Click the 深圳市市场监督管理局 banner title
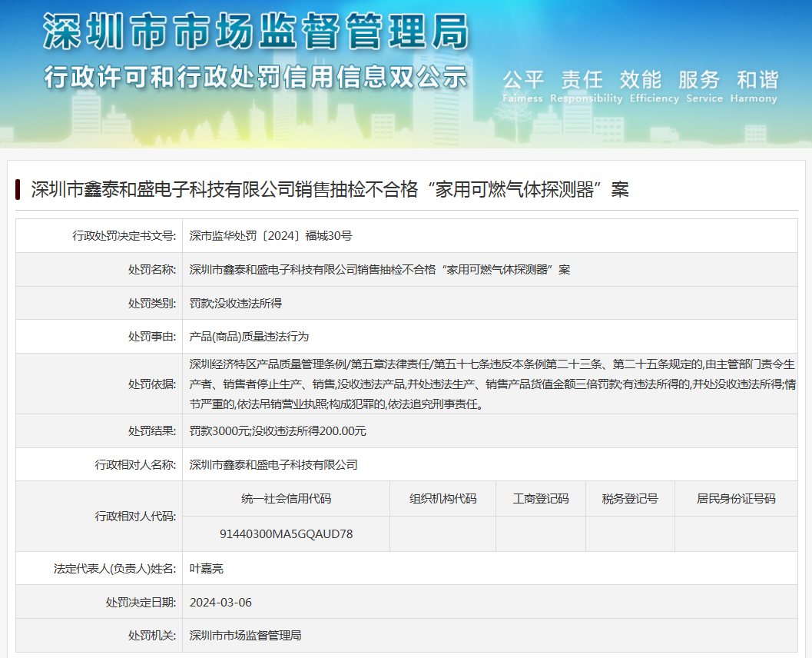812x658 pixels. 256,31
